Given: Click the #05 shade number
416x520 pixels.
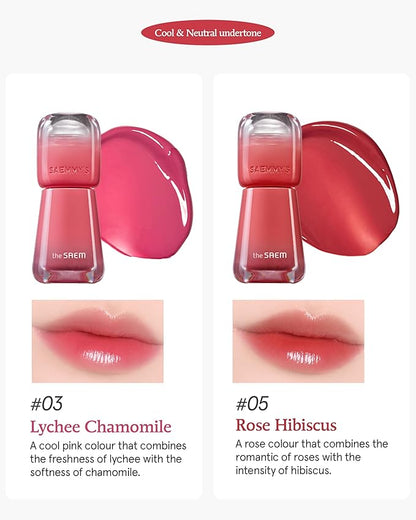Looking at the screenshot, I should 252,404.
